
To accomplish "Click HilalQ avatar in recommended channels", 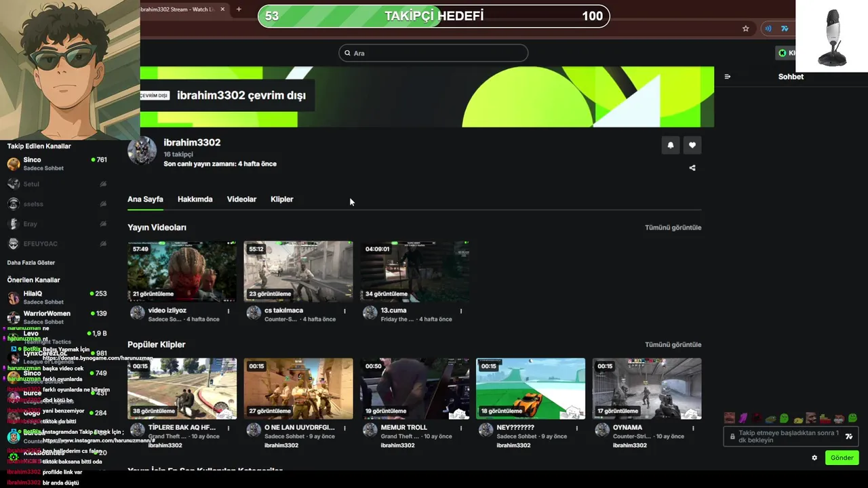I will tap(14, 298).
